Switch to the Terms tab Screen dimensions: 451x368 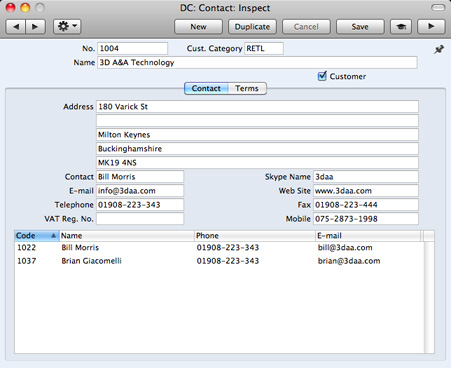[247, 88]
